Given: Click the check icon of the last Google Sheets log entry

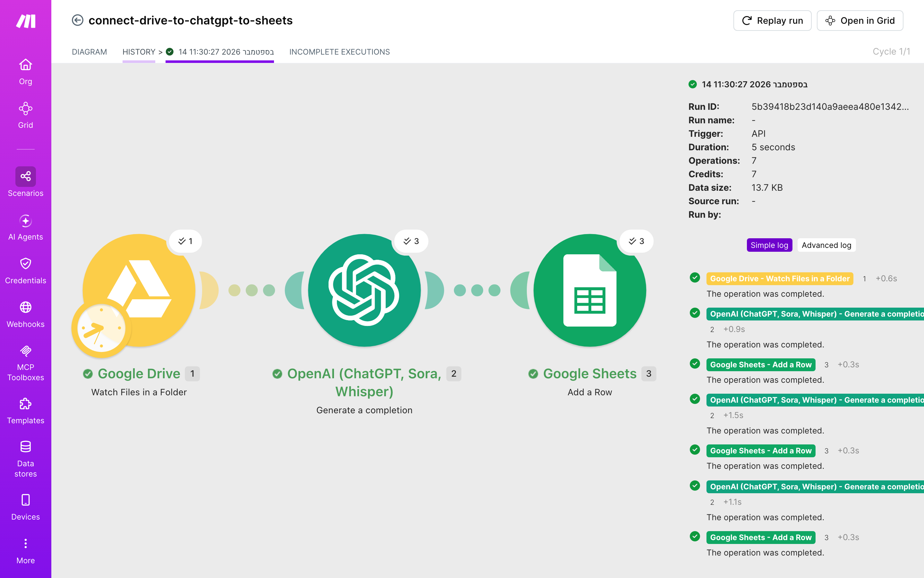Looking at the screenshot, I should (695, 536).
